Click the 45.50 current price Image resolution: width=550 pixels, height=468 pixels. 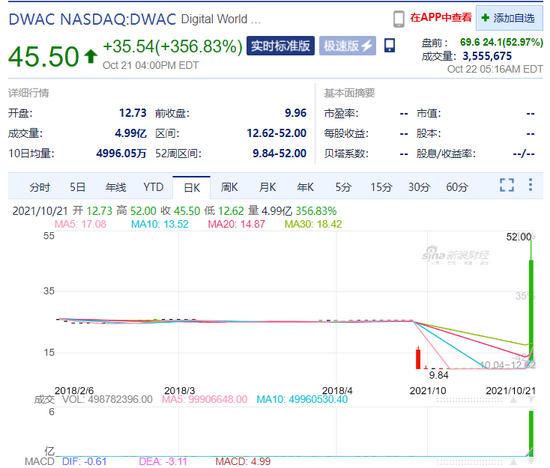[44, 56]
